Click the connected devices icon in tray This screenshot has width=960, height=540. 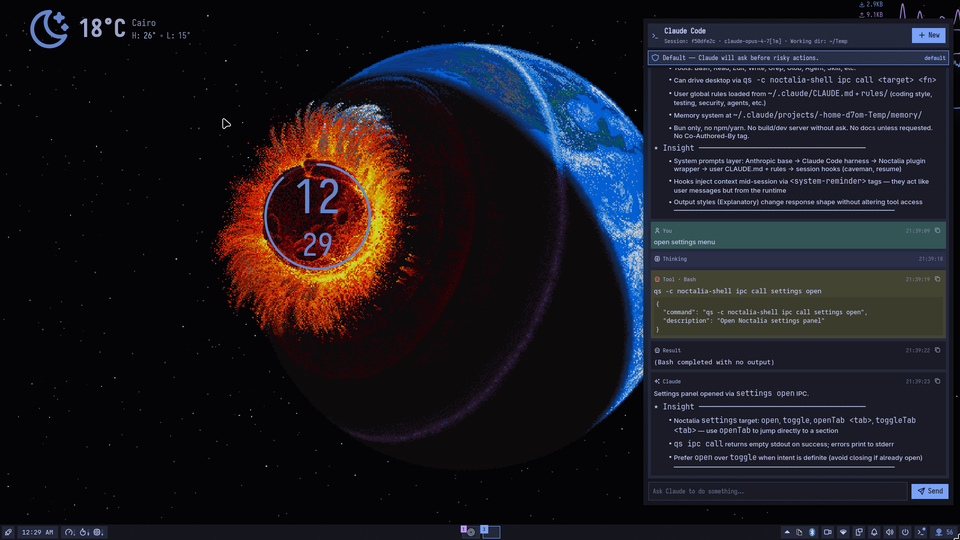(859, 532)
